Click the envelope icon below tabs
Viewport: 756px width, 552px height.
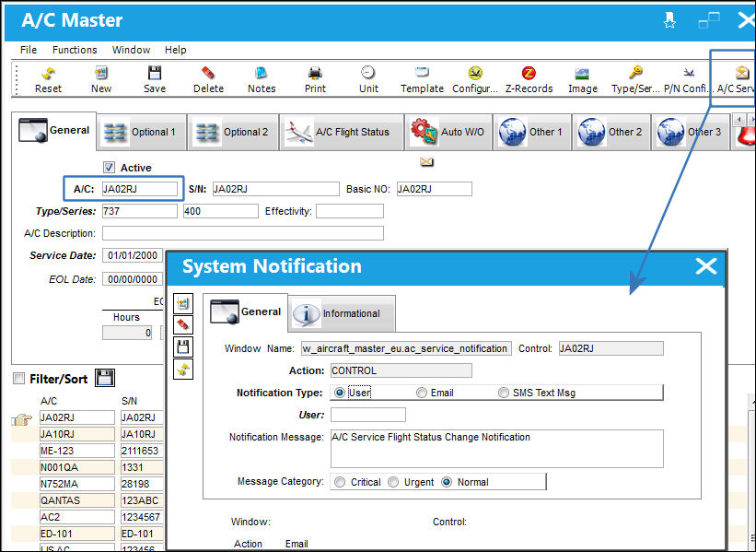point(426,161)
